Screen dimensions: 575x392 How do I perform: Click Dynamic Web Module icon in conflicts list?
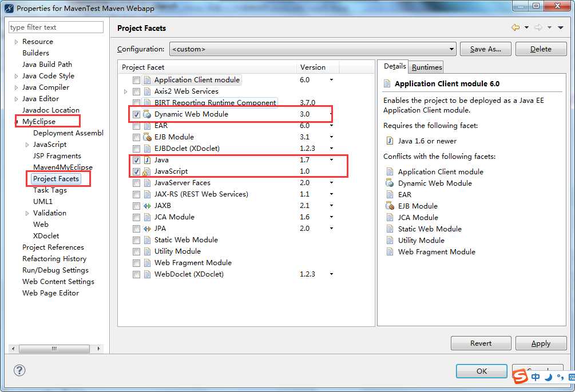[x=390, y=183]
